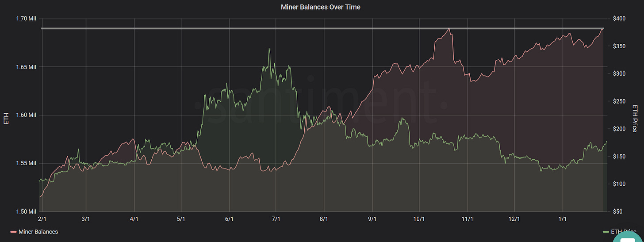Click the Miner Balances Over Time title
The width and height of the screenshot is (644, 242).
click(321, 7)
